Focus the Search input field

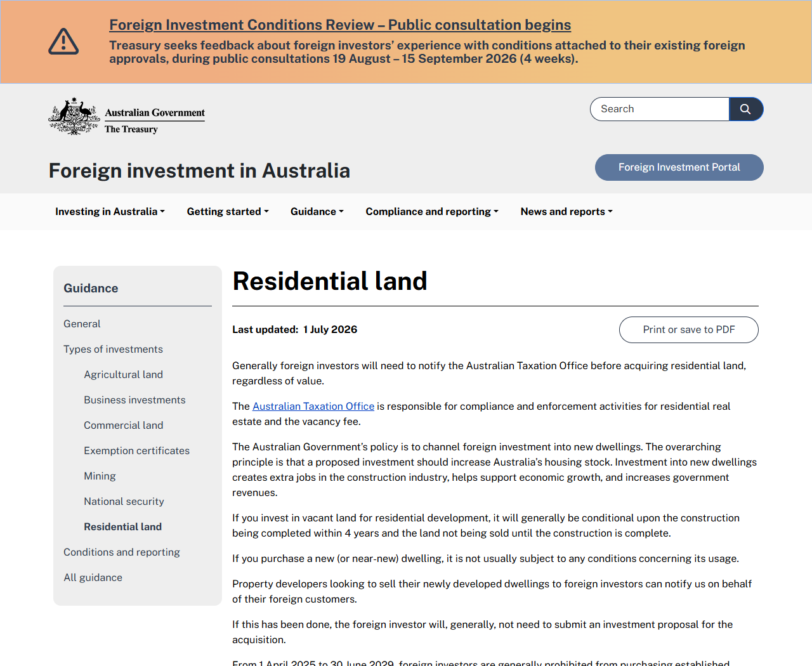pyautogui.click(x=660, y=109)
